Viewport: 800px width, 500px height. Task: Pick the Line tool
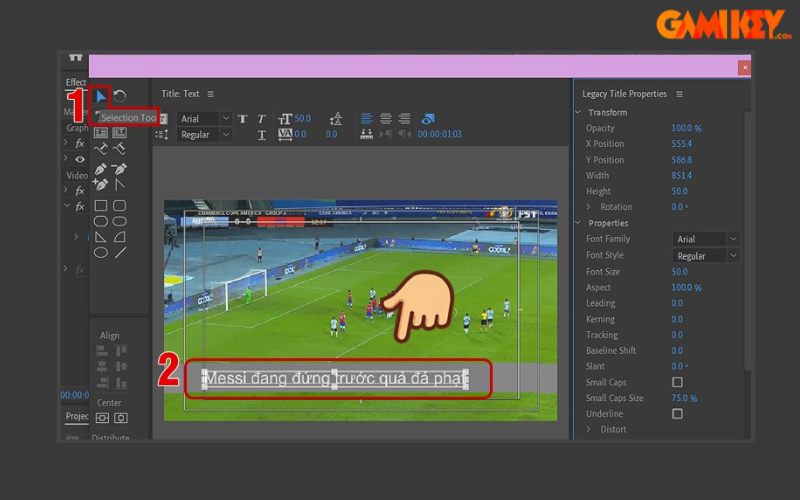[120, 253]
